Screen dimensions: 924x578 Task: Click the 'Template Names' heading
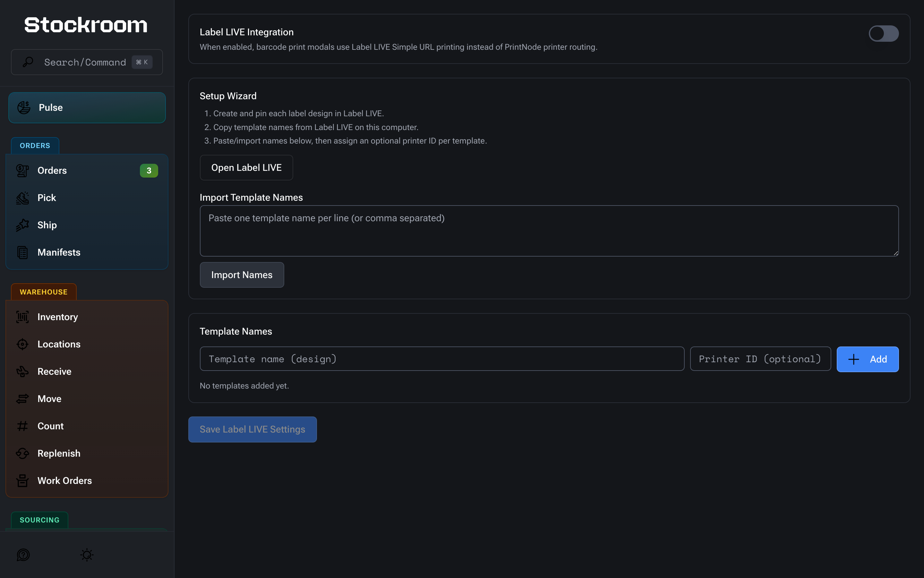click(235, 331)
